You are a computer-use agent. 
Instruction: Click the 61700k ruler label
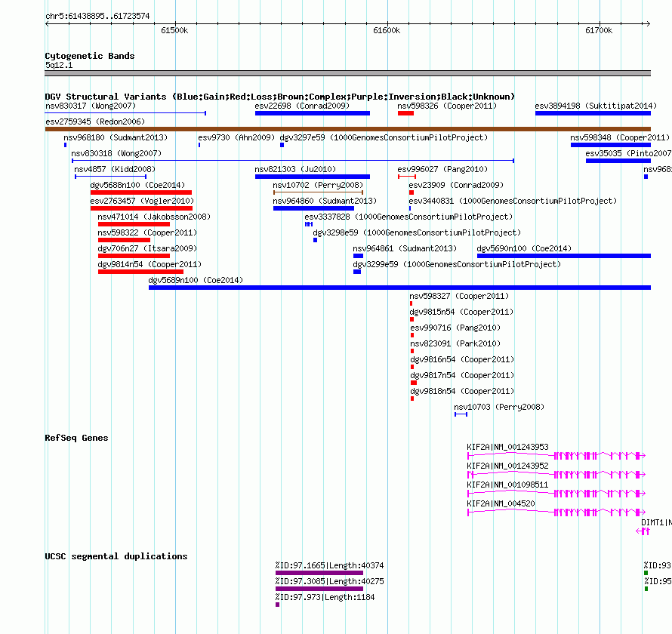599,30
